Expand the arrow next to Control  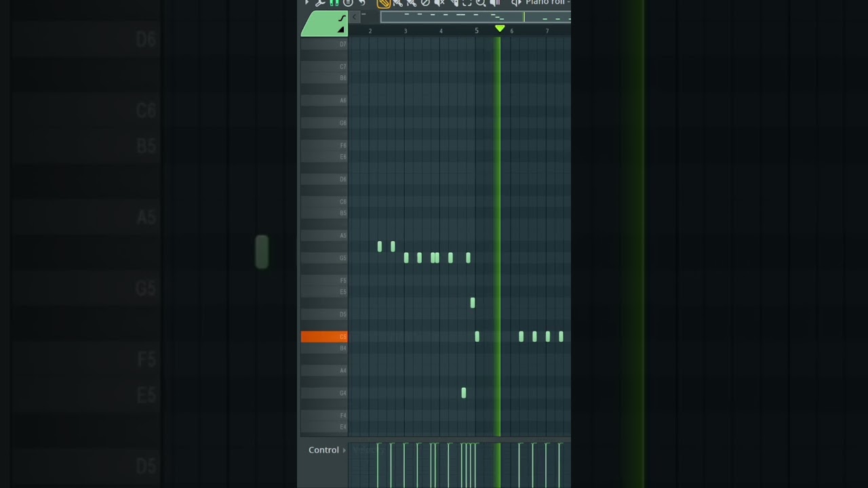(x=344, y=450)
